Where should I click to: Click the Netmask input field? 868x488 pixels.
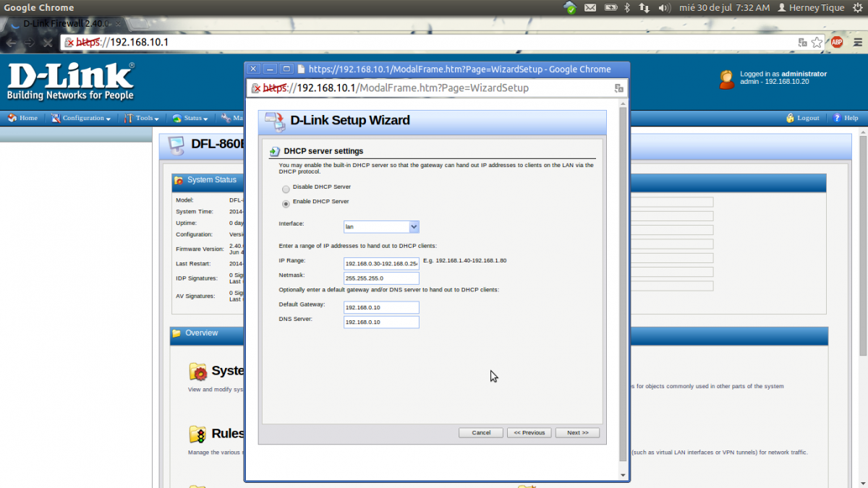pyautogui.click(x=381, y=278)
